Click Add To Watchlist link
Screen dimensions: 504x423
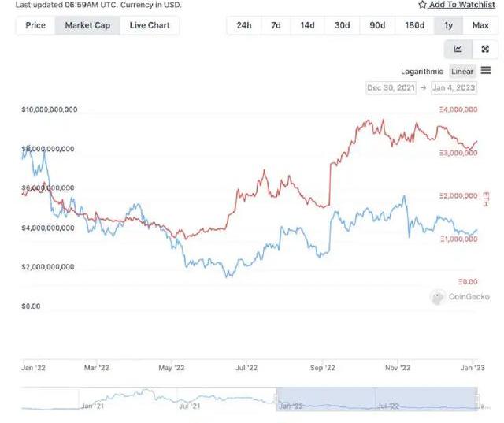[x=461, y=5]
